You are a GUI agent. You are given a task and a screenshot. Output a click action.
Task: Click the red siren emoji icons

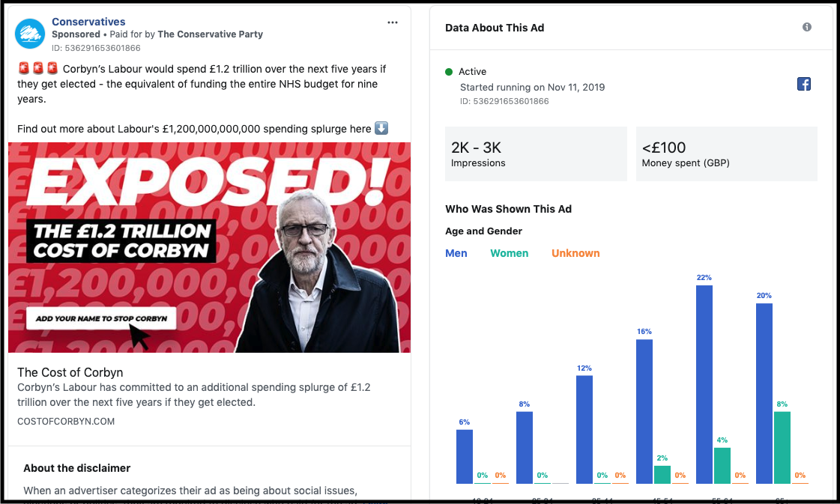(37, 69)
